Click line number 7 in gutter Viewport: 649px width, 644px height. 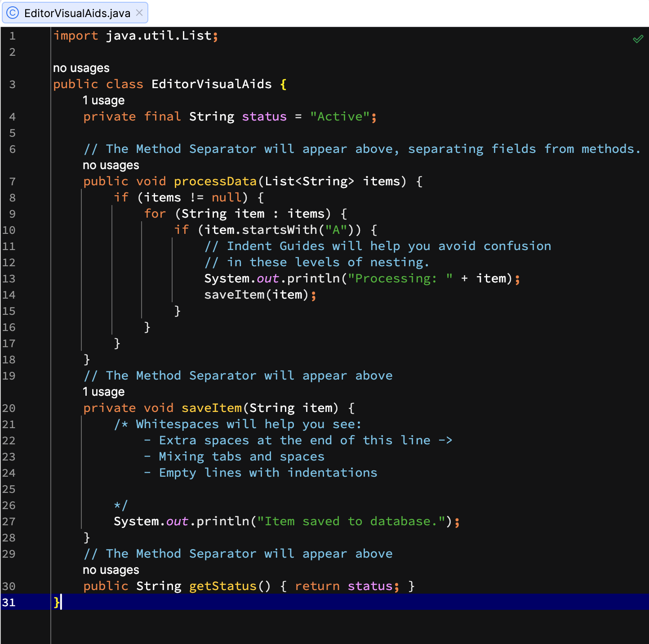click(x=12, y=181)
